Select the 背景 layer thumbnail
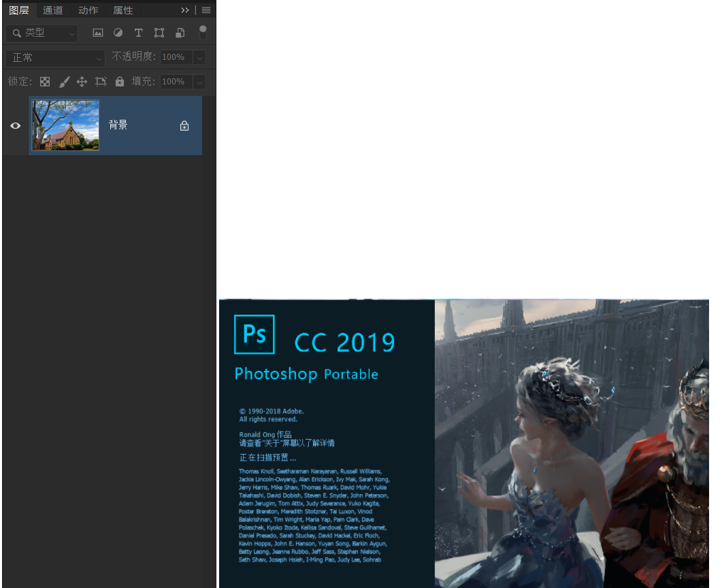This screenshot has height=588, width=722. (65, 125)
